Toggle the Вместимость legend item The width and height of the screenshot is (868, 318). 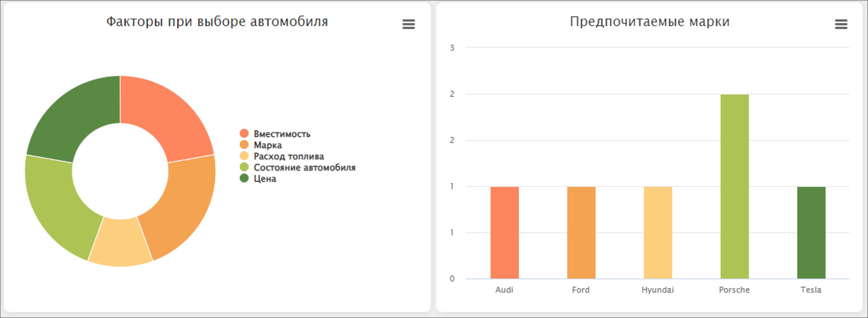coord(282,134)
